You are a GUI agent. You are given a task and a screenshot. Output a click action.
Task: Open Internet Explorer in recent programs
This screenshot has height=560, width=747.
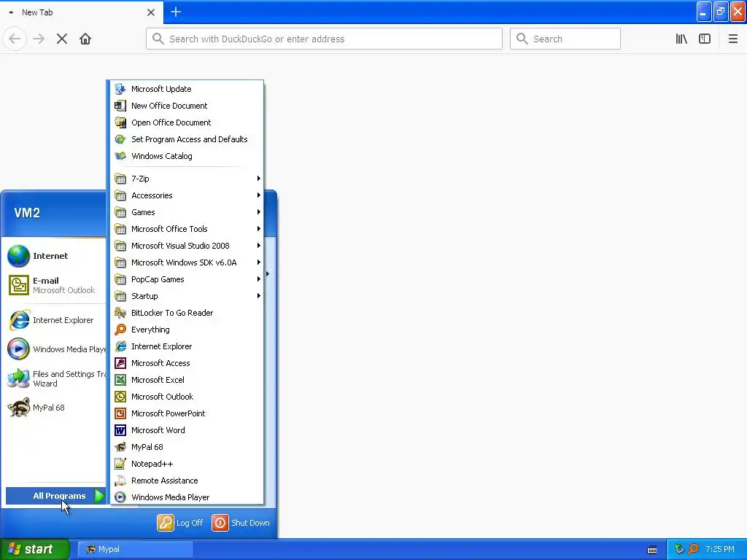tap(56, 321)
